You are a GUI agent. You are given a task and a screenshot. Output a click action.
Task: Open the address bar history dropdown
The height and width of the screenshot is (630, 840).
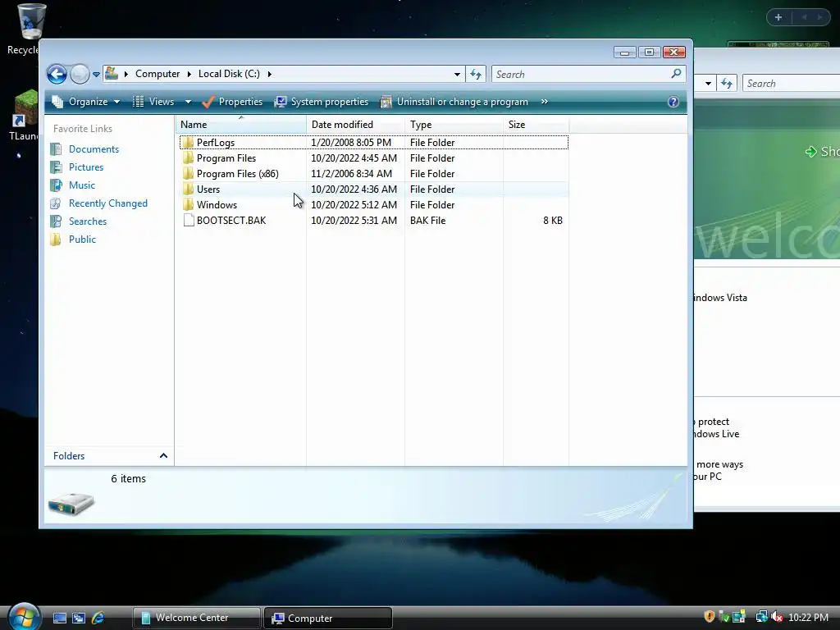457,75
